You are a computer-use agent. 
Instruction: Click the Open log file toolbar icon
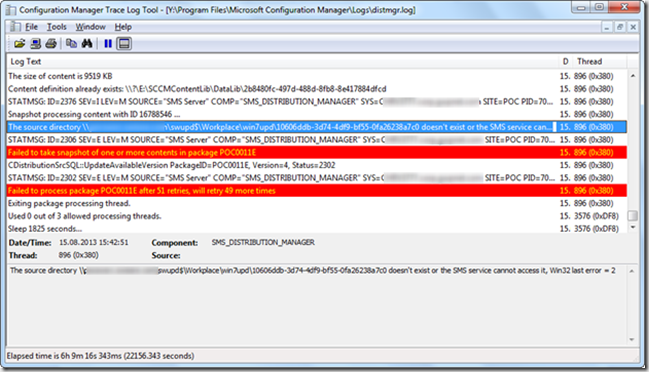click(19, 43)
